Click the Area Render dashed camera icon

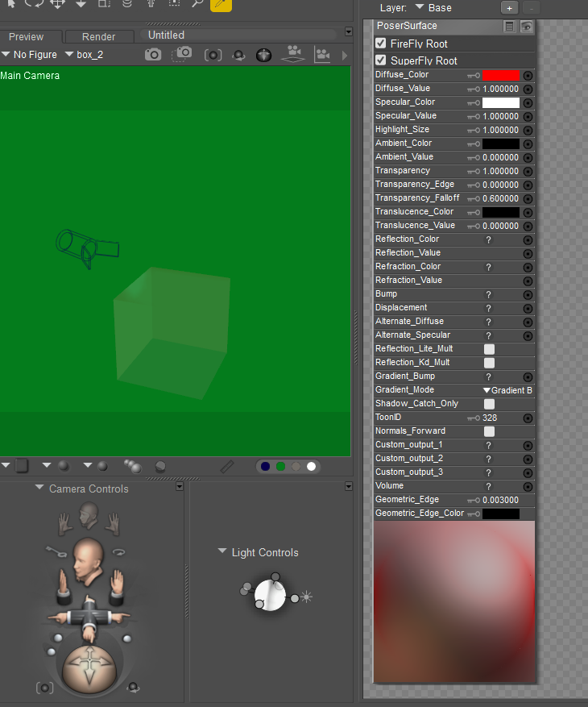182,54
